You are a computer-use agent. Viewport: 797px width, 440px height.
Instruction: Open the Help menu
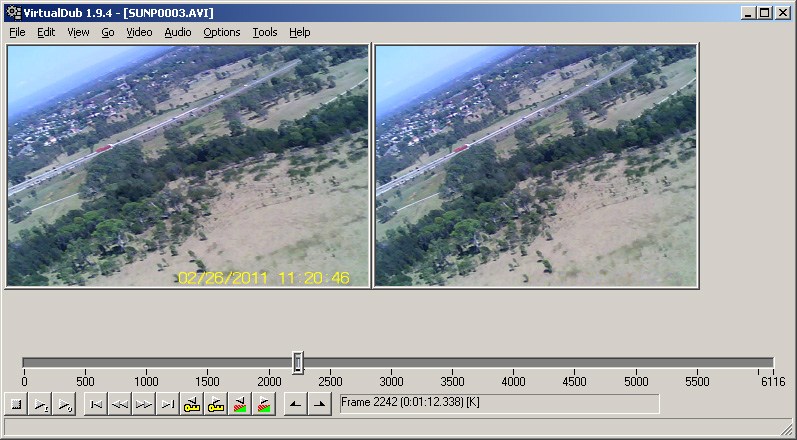coord(300,32)
